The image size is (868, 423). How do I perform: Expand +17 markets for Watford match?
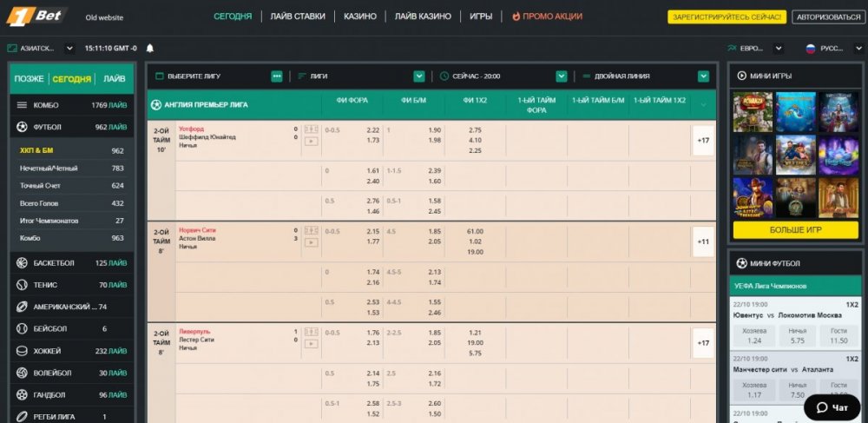coord(704,141)
